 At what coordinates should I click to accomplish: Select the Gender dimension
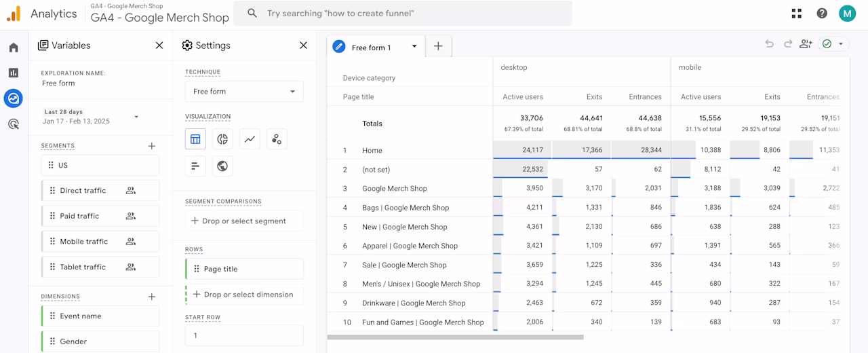pyautogui.click(x=100, y=341)
